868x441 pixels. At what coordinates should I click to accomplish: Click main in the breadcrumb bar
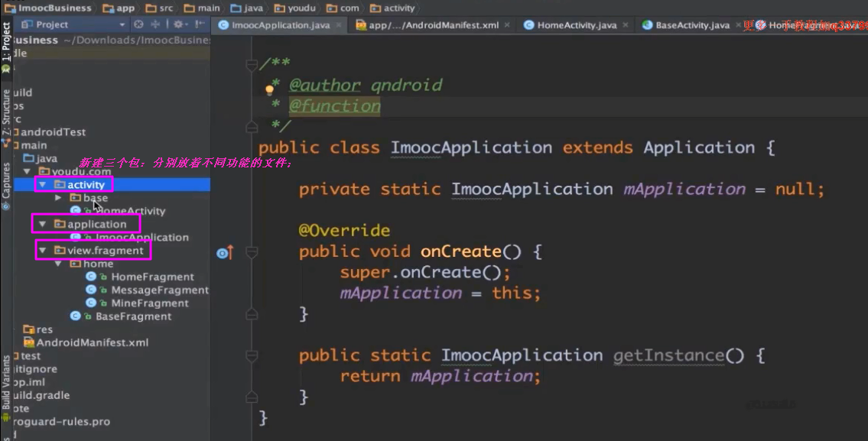click(202, 8)
